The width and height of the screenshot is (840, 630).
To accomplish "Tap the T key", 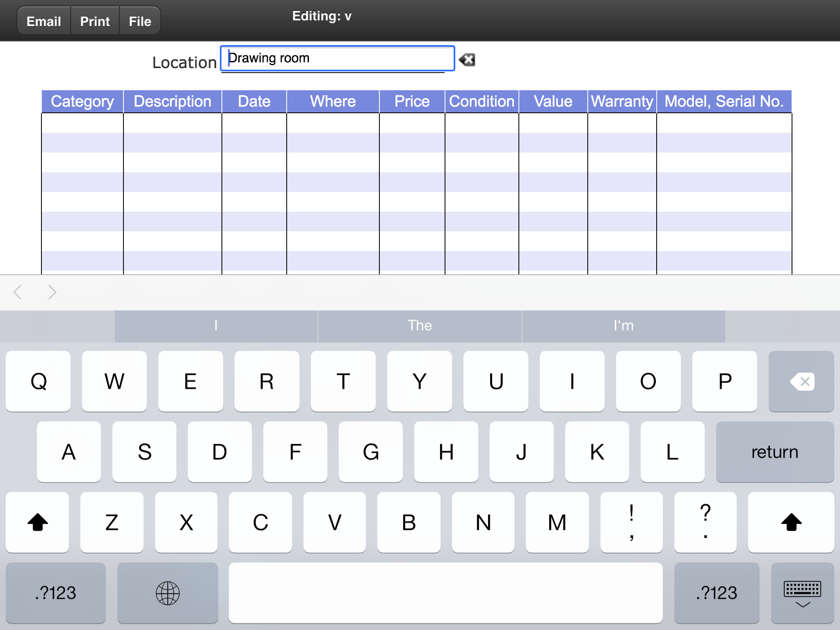I will pos(343,381).
